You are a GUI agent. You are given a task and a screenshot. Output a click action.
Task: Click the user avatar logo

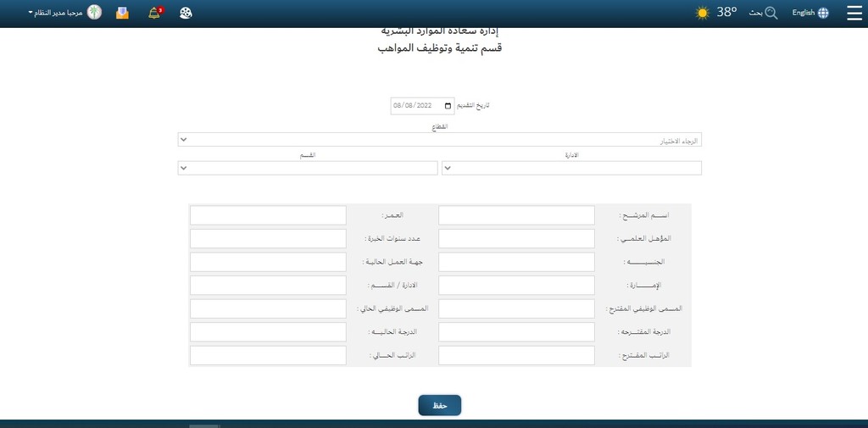click(x=95, y=13)
